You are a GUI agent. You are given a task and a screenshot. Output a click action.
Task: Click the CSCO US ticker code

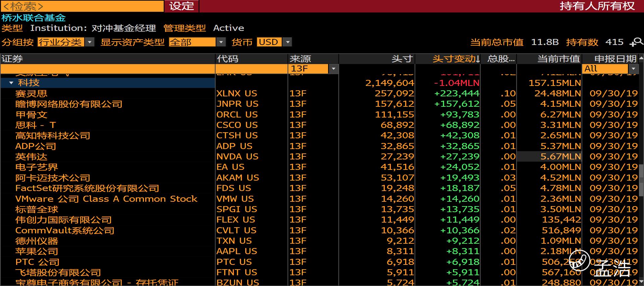(x=237, y=125)
